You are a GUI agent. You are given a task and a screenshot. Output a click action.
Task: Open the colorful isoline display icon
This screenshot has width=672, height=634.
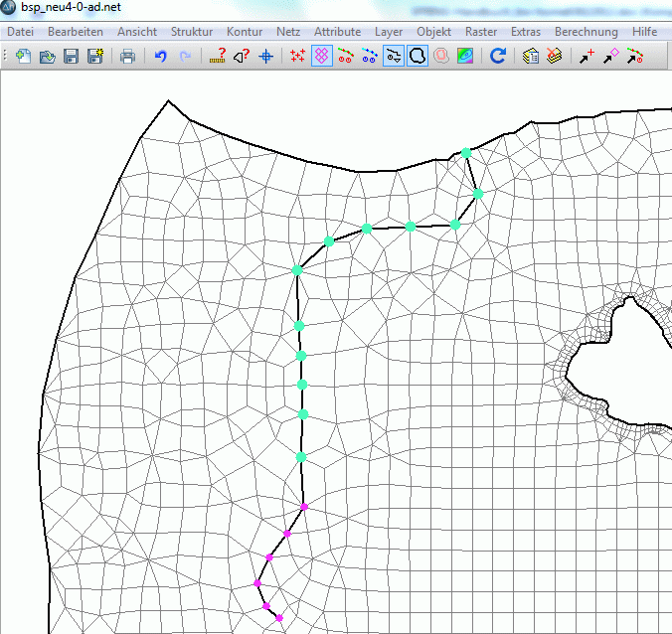465,56
